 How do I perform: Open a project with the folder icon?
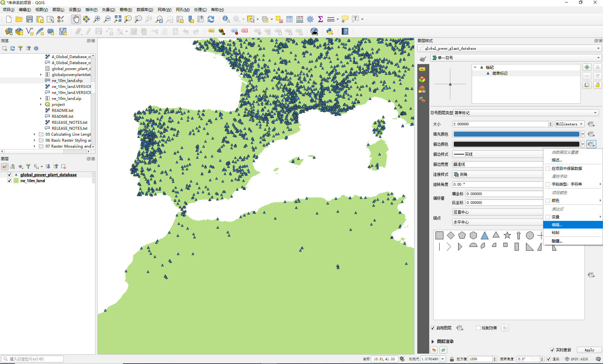pos(19,19)
